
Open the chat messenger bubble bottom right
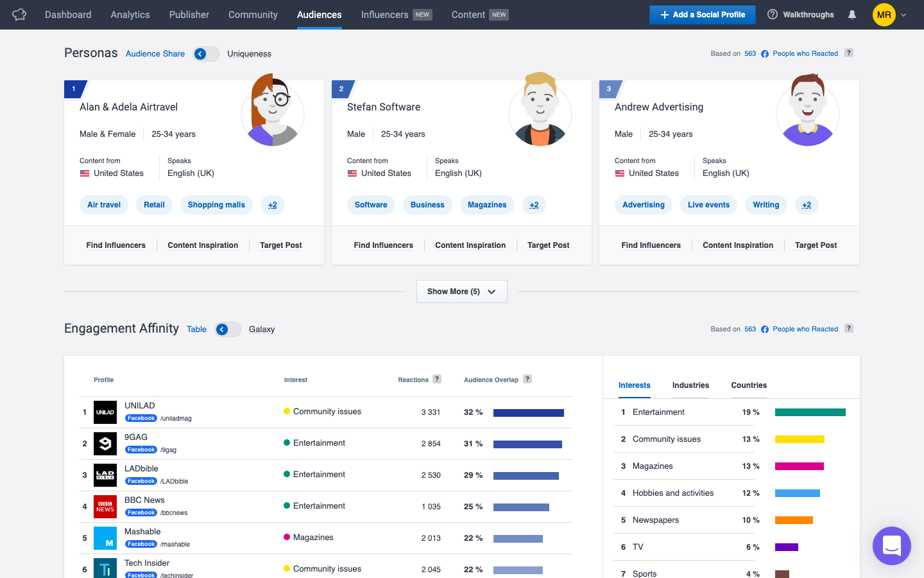click(x=892, y=546)
